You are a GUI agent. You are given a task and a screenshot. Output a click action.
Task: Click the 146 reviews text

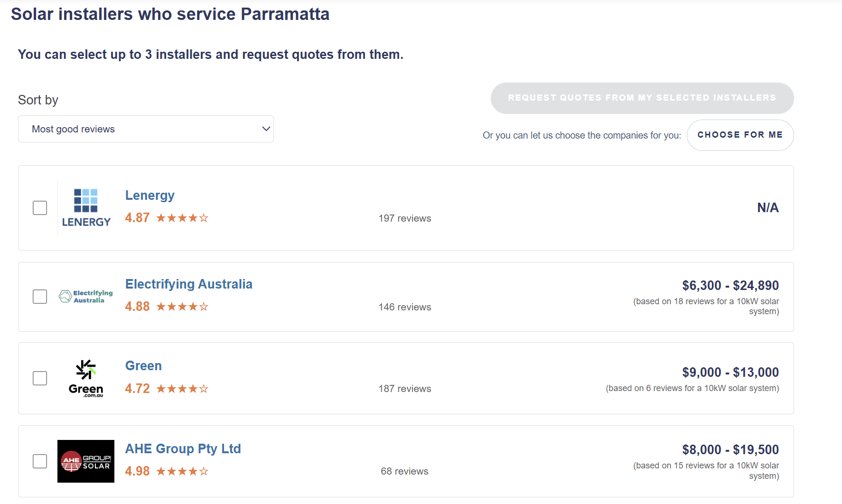[405, 307]
